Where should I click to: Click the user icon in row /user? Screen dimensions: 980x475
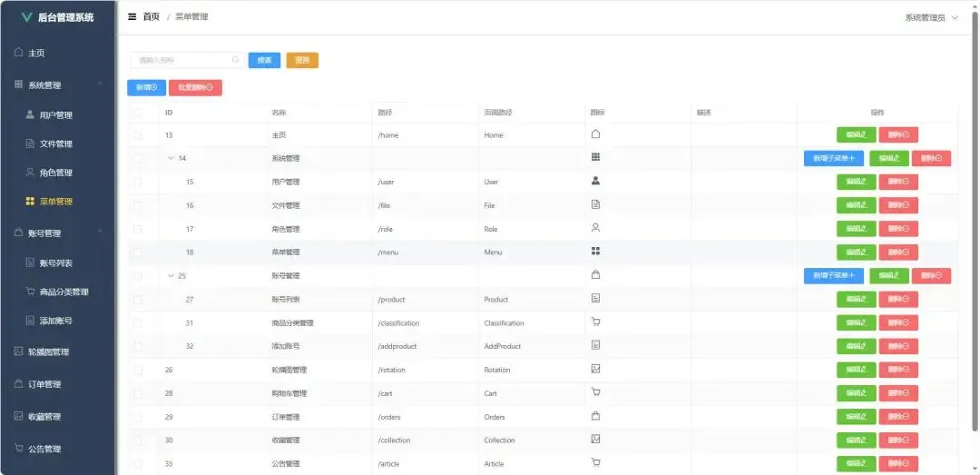click(x=595, y=181)
